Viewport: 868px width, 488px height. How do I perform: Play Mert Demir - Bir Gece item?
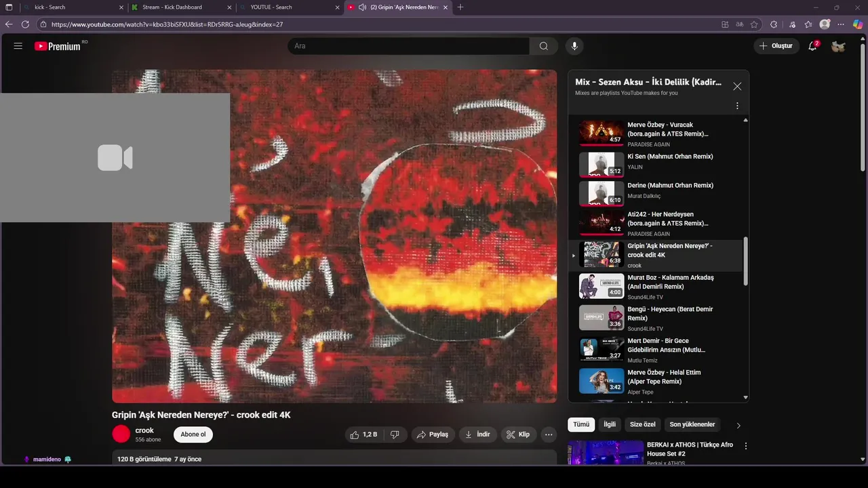tap(656, 350)
